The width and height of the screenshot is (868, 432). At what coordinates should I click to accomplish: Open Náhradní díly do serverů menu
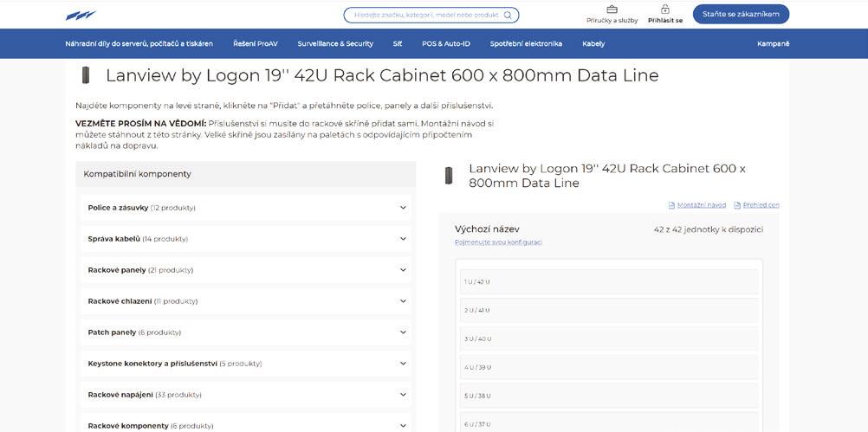[139, 43]
